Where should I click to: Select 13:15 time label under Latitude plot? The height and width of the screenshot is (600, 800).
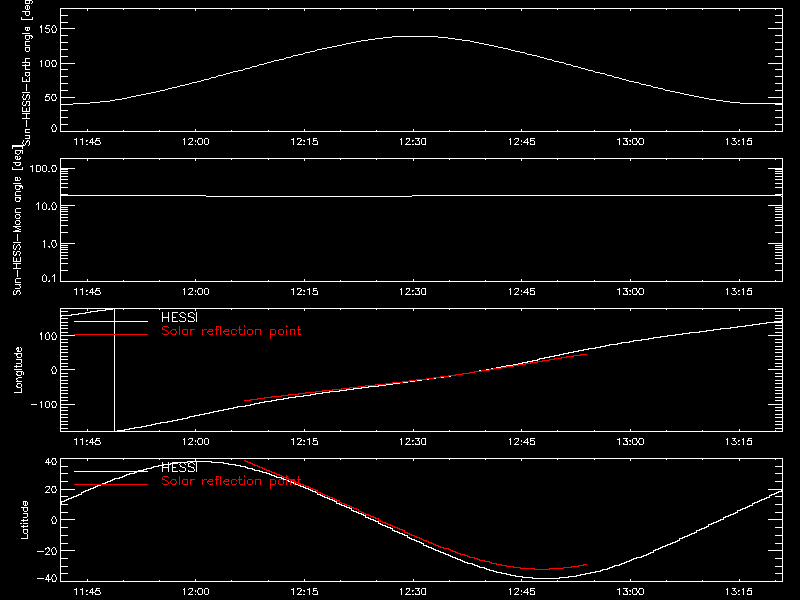point(739,592)
